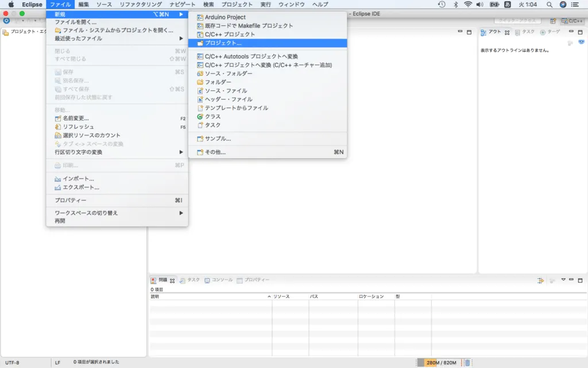Maximize the outline view panel

(580, 32)
